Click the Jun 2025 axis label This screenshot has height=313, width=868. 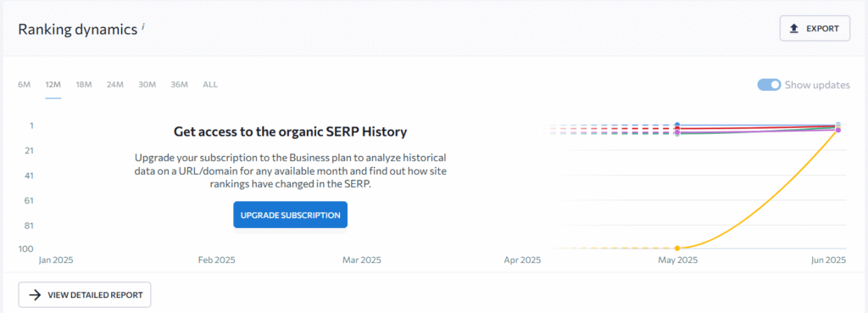coord(829,260)
